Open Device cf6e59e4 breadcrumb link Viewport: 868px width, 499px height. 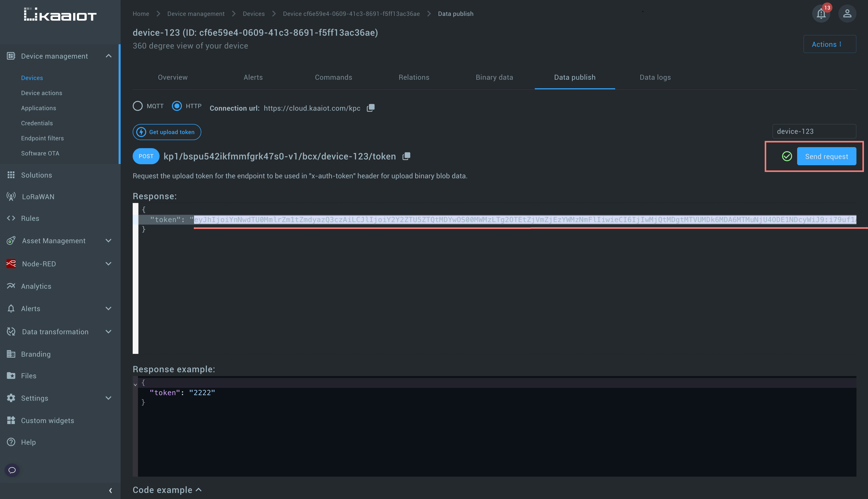point(351,14)
